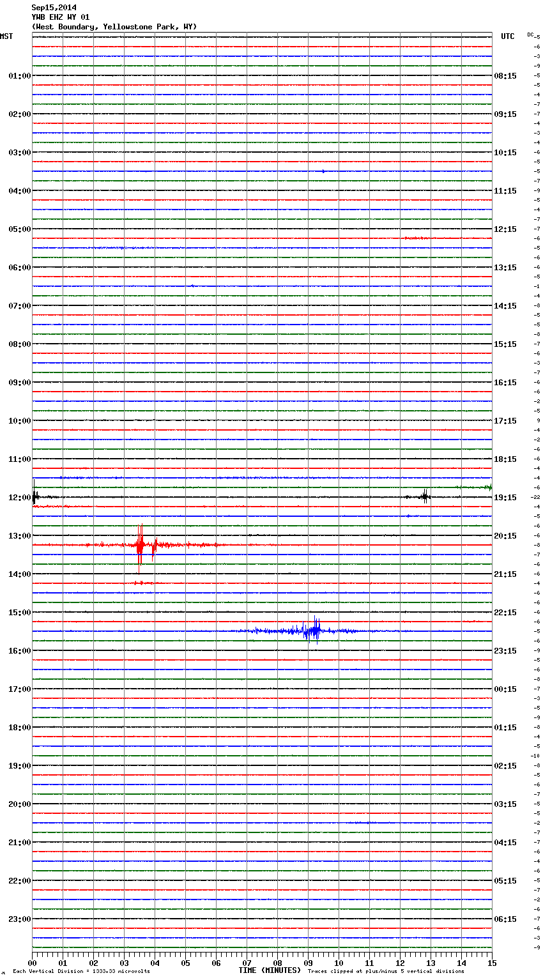Select the "16:00" MST hour label
The image size is (543, 980).
coord(19,651)
